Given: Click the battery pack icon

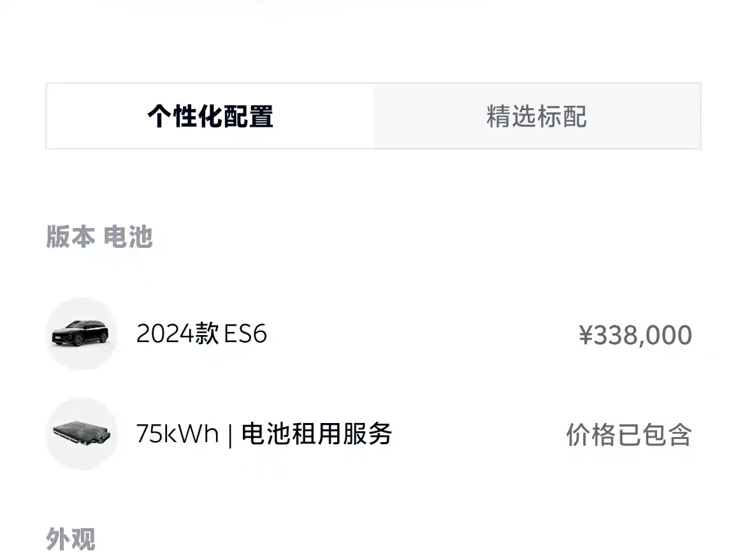Looking at the screenshot, I should 81,434.
